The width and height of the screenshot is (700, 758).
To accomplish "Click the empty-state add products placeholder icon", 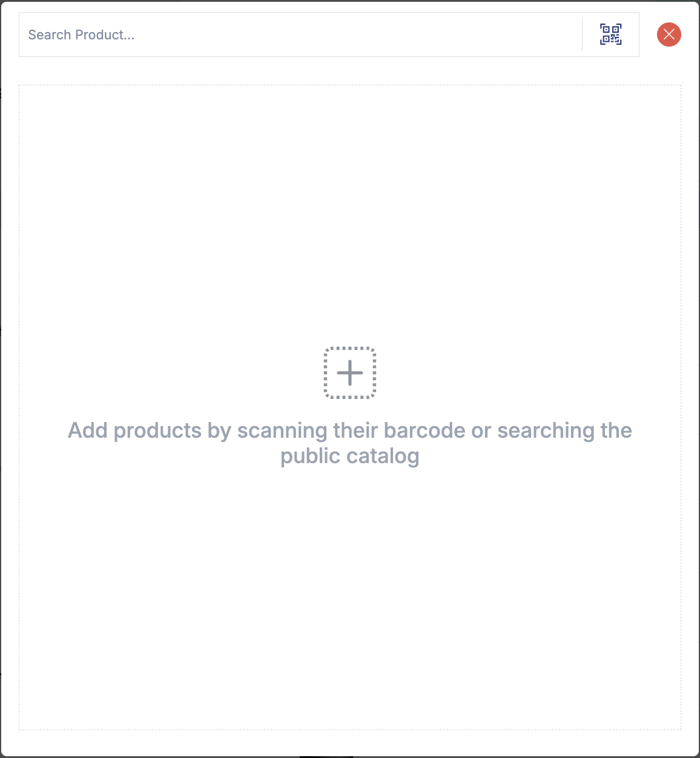I will 350,373.
